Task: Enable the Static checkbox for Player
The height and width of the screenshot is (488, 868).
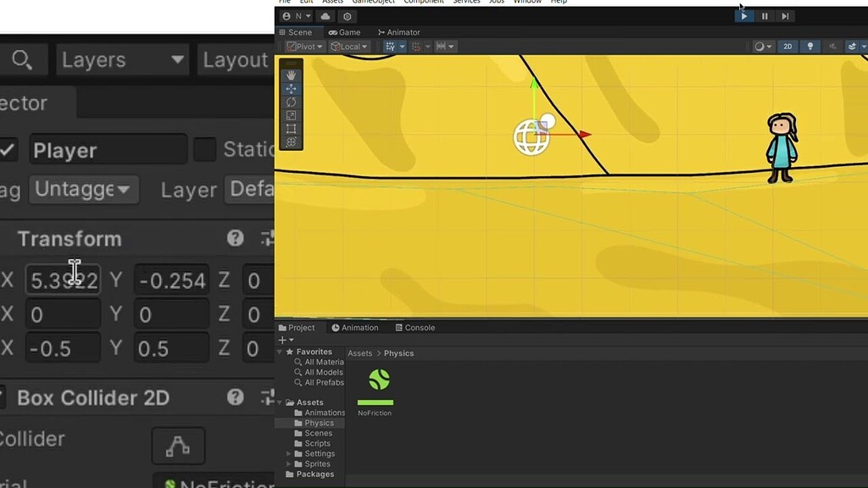Action: pyautogui.click(x=203, y=149)
